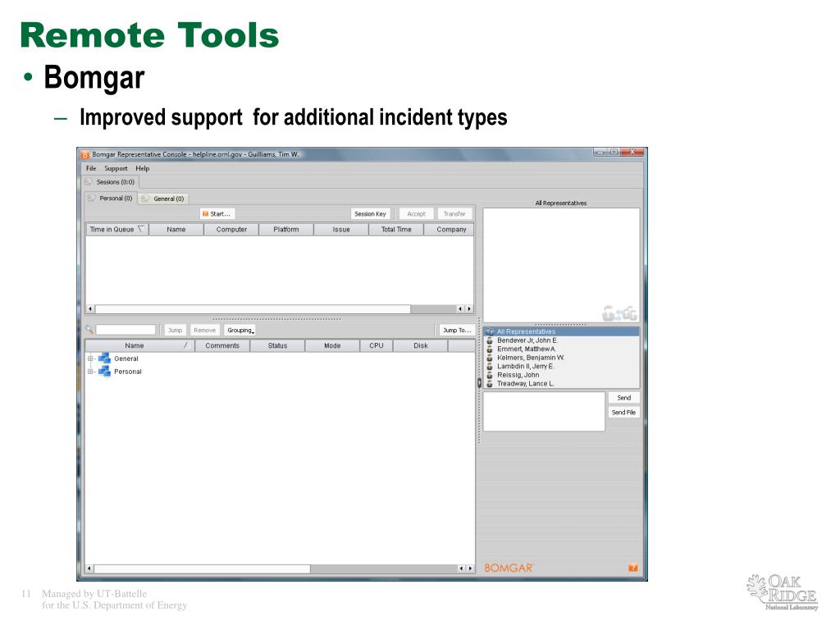Click the All Representatives group icon
Image resolution: width=840 pixels, height=630 pixels.
point(489,331)
